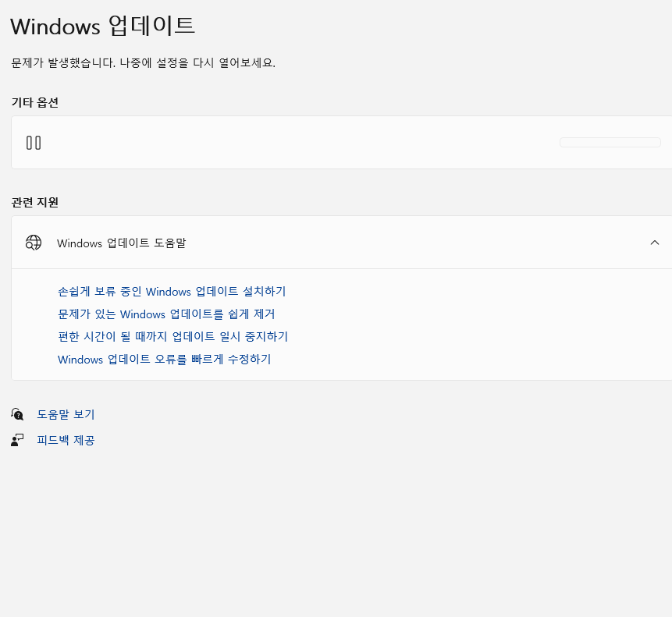Click the empty pause duration button placeholder
Viewport: 672px width, 617px height.
[610, 142]
